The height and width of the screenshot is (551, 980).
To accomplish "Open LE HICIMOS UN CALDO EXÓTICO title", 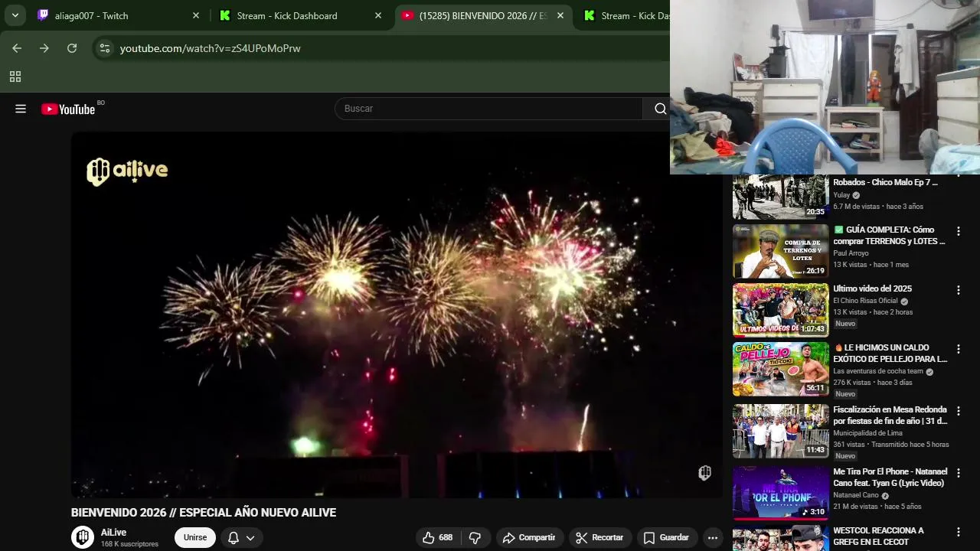I will (890, 354).
